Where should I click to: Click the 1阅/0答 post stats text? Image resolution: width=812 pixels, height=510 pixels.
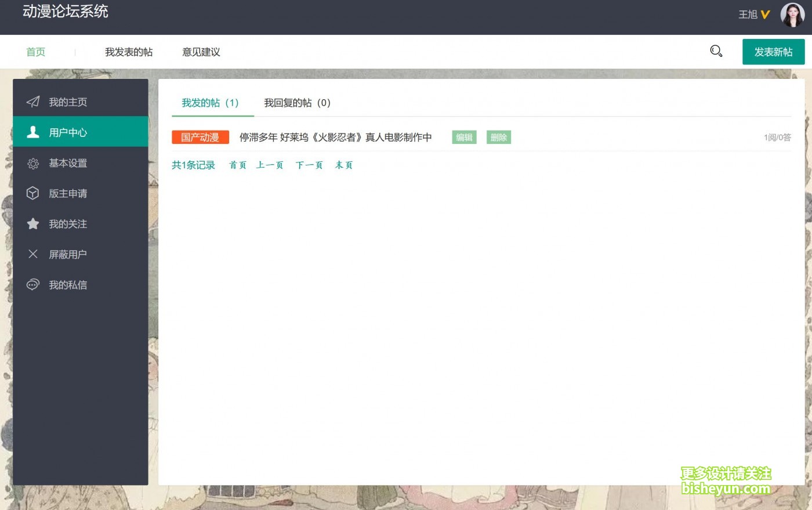(777, 138)
